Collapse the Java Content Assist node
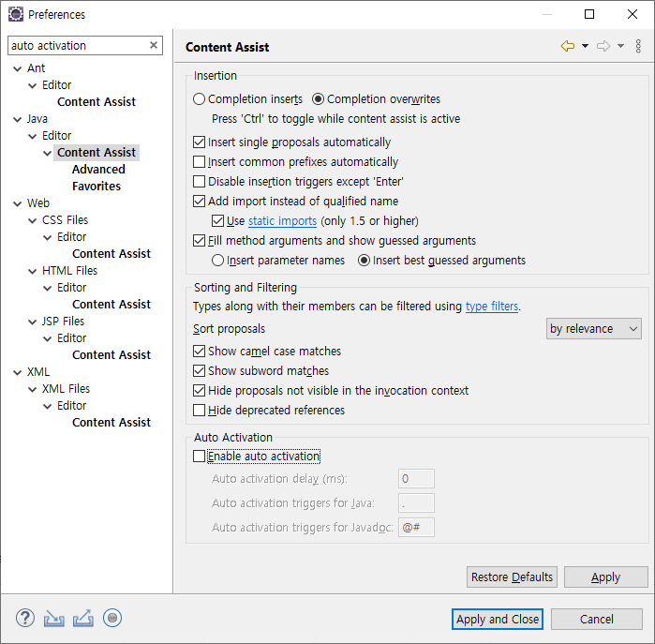The image size is (655, 644). coord(48,154)
